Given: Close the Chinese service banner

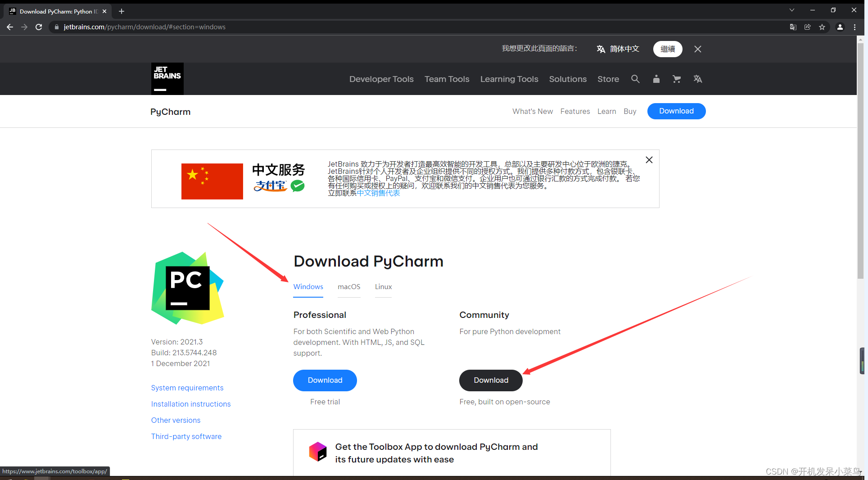Looking at the screenshot, I should (649, 160).
